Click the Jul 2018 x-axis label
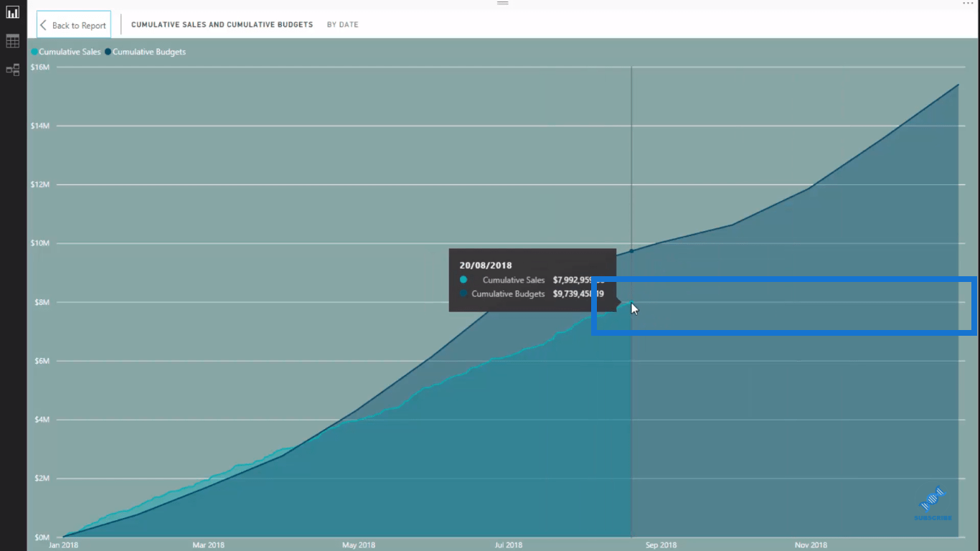Viewport: 980px width, 551px height. [509, 545]
